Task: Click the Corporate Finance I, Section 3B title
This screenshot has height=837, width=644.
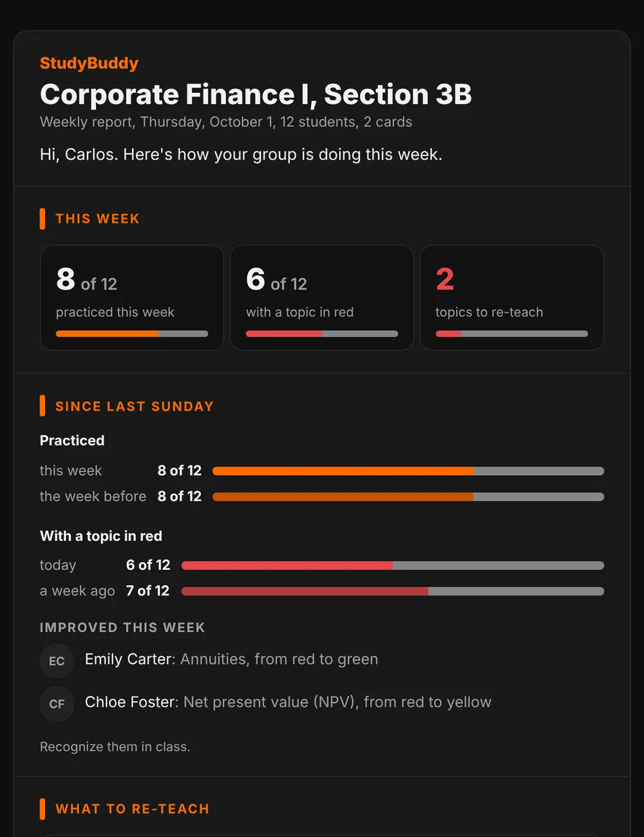Action: coord(256,94)
